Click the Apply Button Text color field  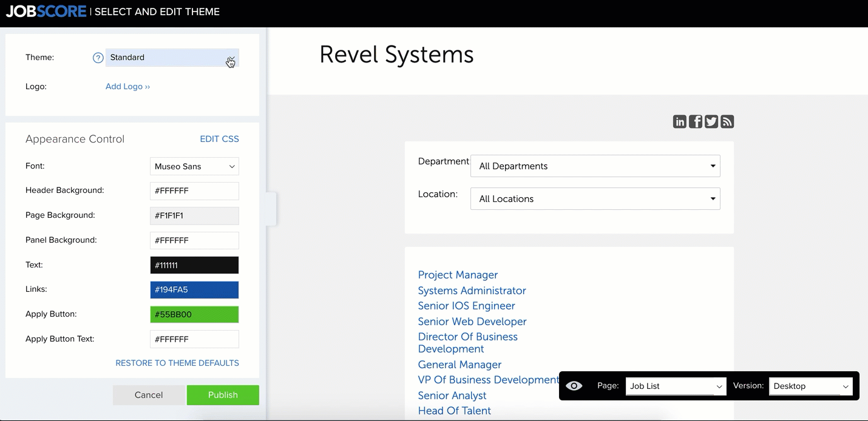click(194, 339)
